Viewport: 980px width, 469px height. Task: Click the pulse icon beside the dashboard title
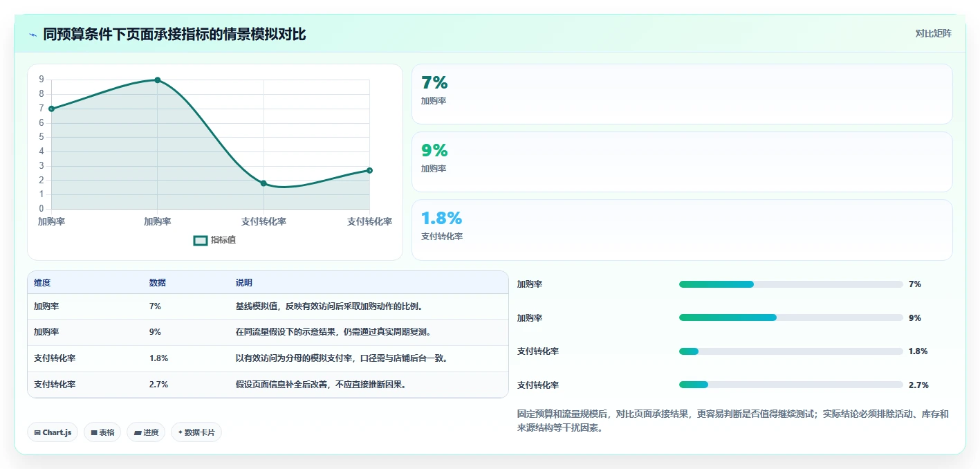click(33, 35)
